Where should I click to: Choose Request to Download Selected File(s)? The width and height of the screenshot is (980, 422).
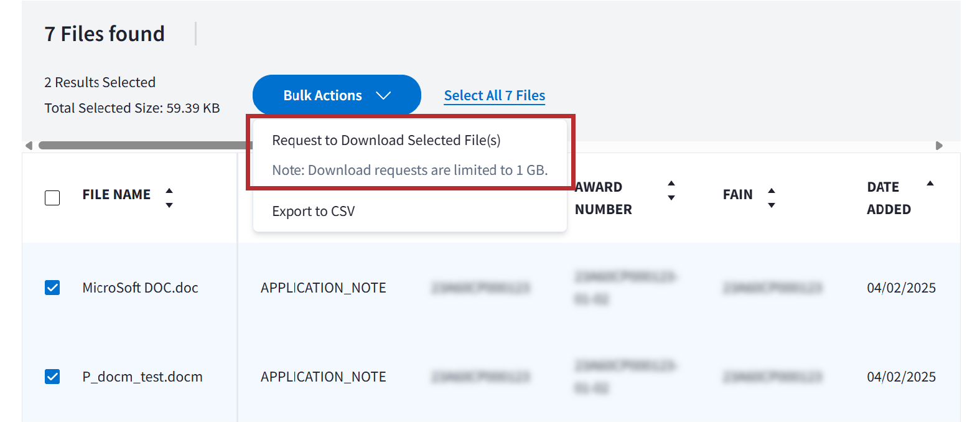point(386,141)
